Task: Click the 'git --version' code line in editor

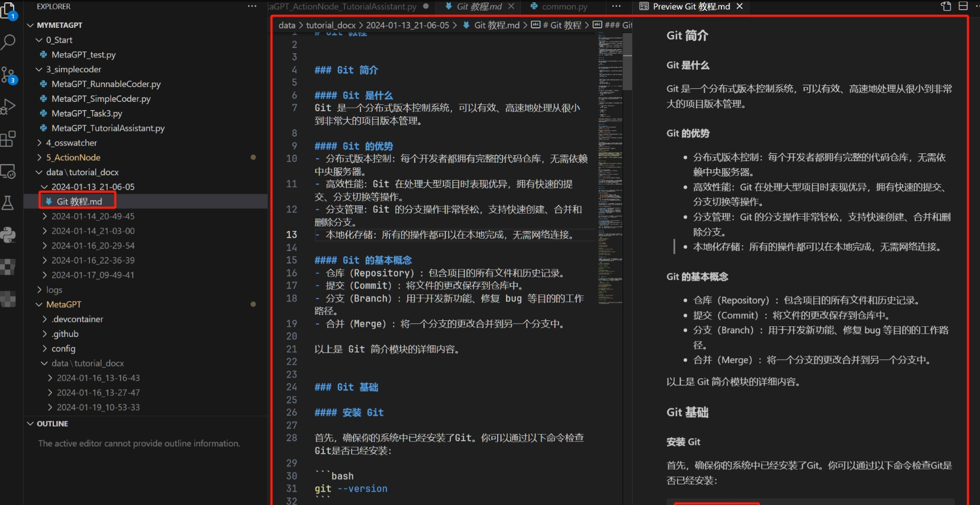Action: [351, 488]
